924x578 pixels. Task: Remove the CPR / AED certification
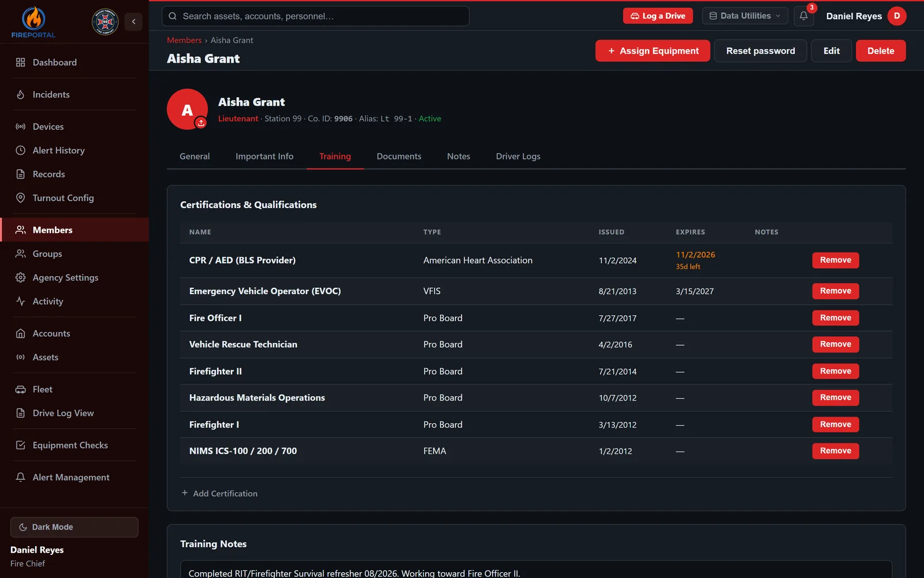click(836, 260)
